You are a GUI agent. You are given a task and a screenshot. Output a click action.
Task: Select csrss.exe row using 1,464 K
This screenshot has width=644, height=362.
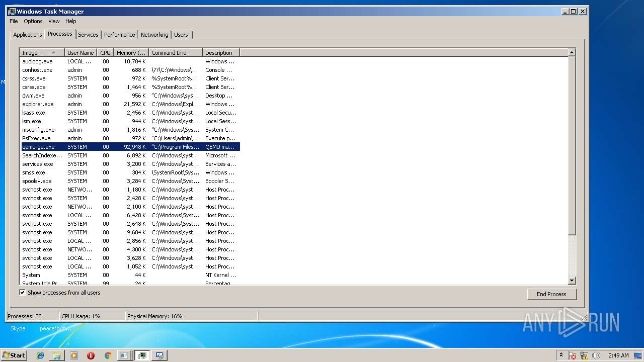(x=130, y=87)
